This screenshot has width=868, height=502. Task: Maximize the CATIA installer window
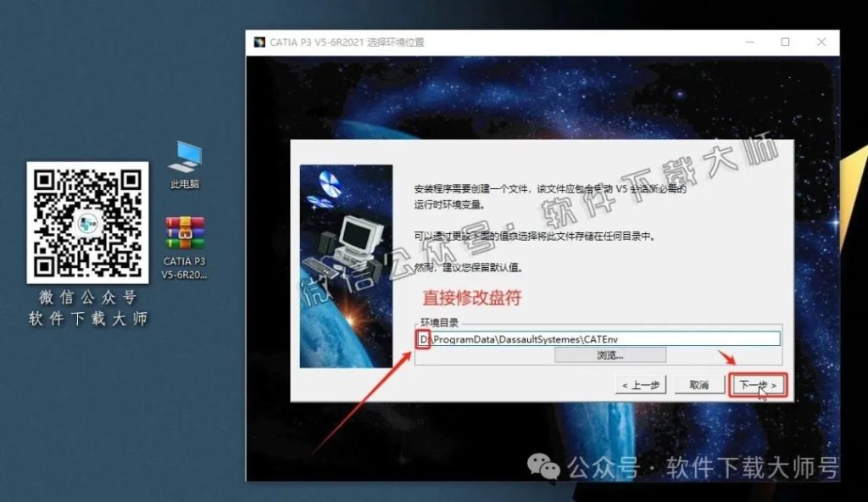point(785,41)
